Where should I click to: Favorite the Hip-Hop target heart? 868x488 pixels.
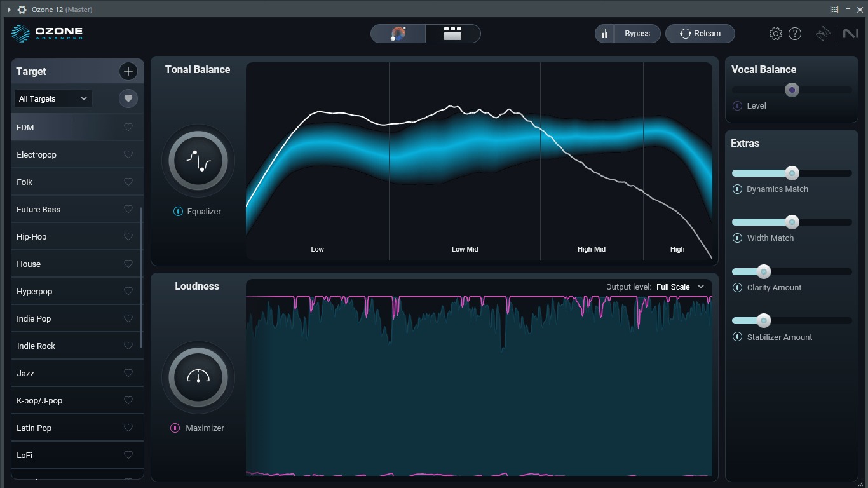pos(128,236)
